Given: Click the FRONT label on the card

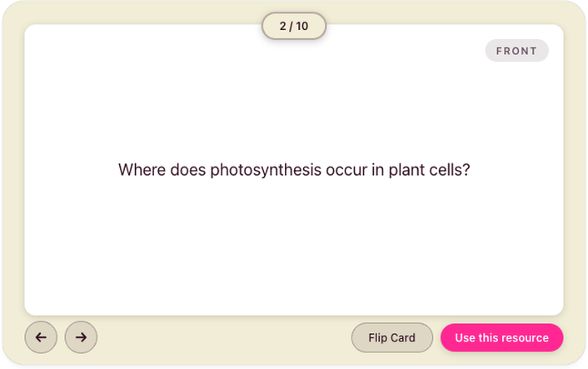Looking at the screenshot, I should pos(516,51).
